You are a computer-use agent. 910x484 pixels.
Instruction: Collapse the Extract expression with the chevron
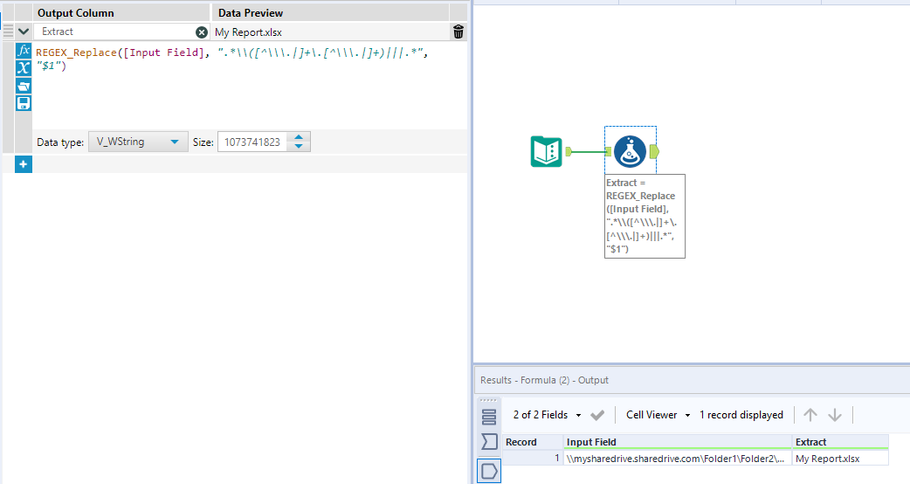tap(23, 32)
